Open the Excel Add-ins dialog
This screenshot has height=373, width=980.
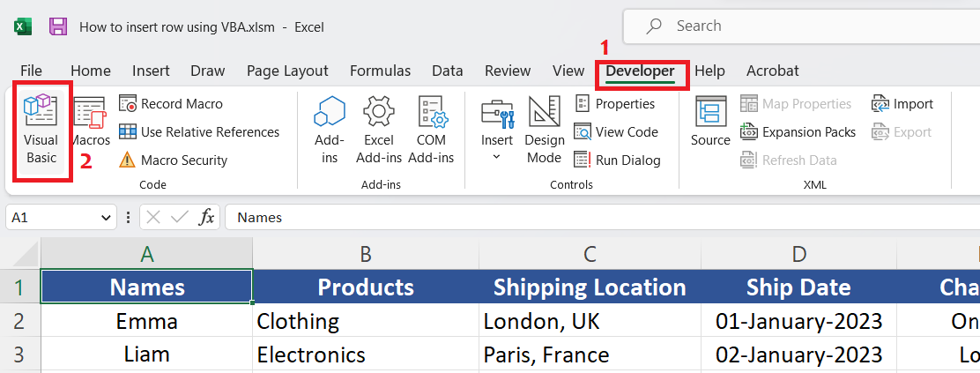[379, 131]
